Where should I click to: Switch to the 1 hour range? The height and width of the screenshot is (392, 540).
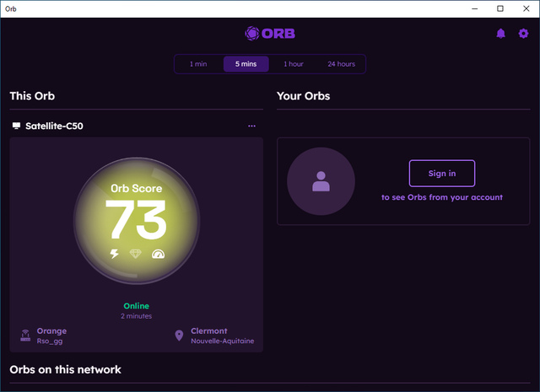294,64
